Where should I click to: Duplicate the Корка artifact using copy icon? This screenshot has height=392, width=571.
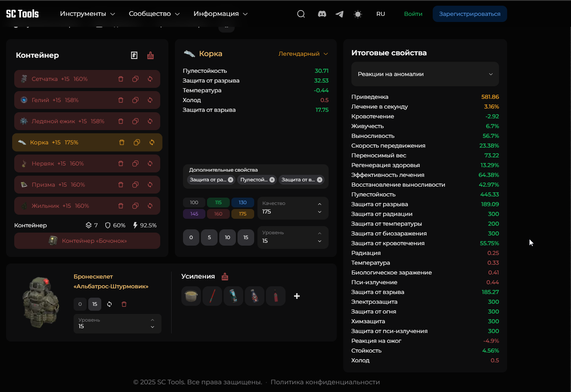tap(137, 142)
